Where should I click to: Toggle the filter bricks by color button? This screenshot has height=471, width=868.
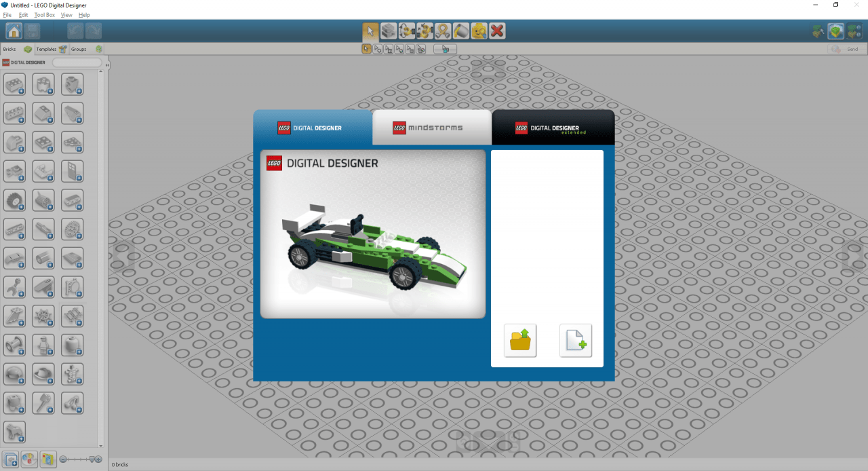point(29,459)
